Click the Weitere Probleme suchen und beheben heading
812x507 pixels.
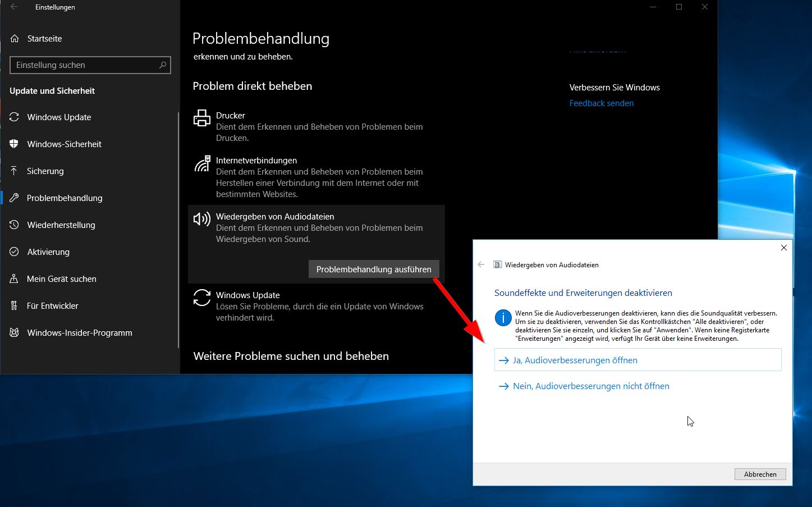point(291,357)
